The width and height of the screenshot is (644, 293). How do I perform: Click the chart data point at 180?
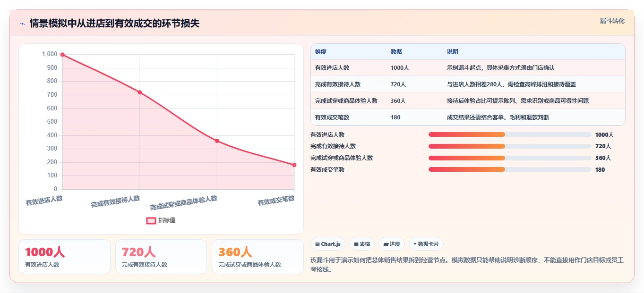(x=294, y=165)
